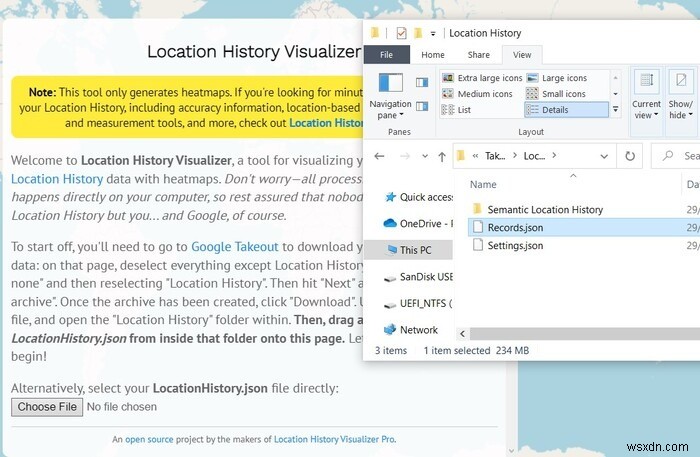Open the Current view dropdown
700x457 pixels.
click(x=646, y=110)
